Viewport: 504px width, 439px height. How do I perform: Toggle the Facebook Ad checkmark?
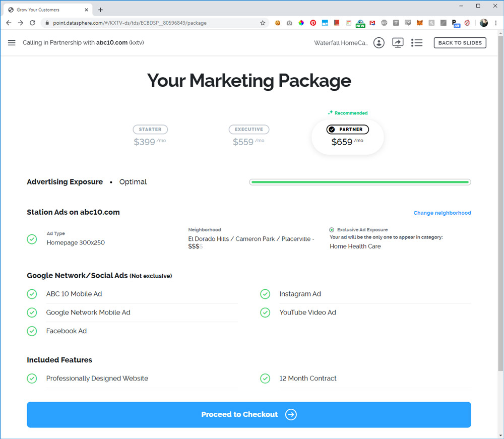pos(32,331)
